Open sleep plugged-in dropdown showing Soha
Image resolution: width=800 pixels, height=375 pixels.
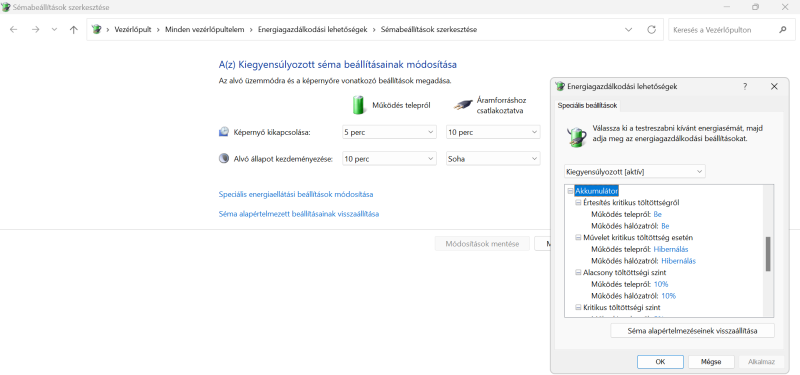[493, 159]
